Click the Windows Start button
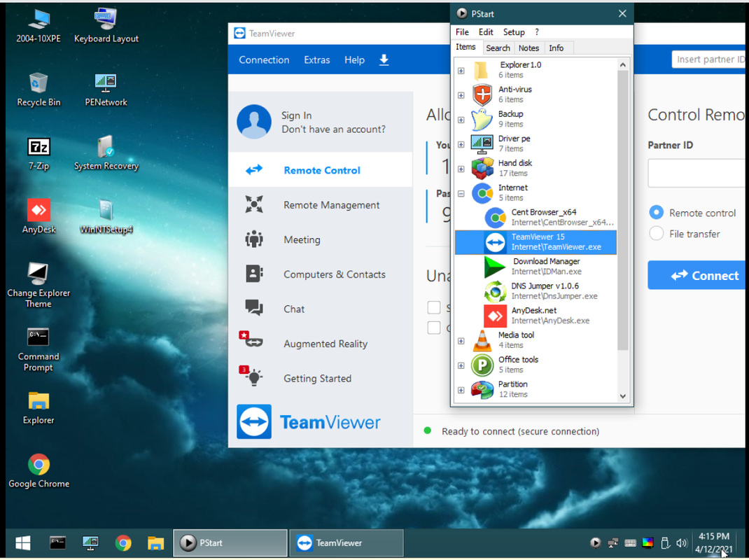Screen dimensions: 749x560 click(23, 543)
